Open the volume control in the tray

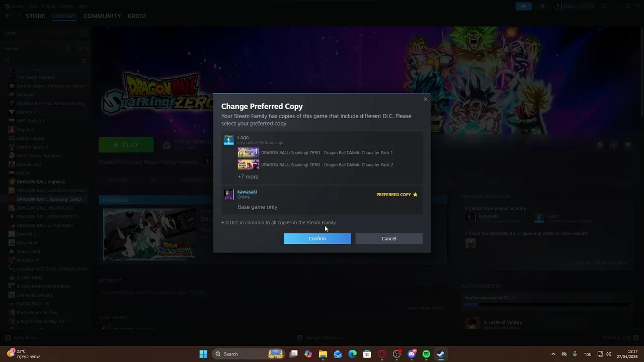[x=609, y=354]
